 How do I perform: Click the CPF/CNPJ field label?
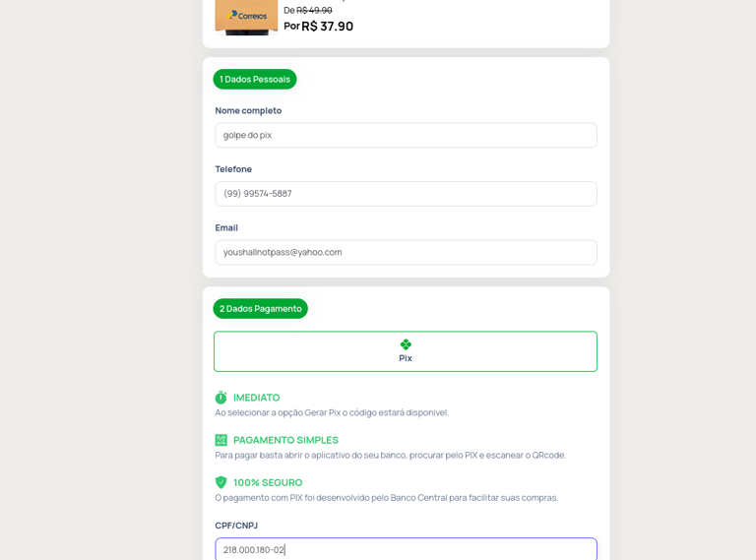pos(236,526)
